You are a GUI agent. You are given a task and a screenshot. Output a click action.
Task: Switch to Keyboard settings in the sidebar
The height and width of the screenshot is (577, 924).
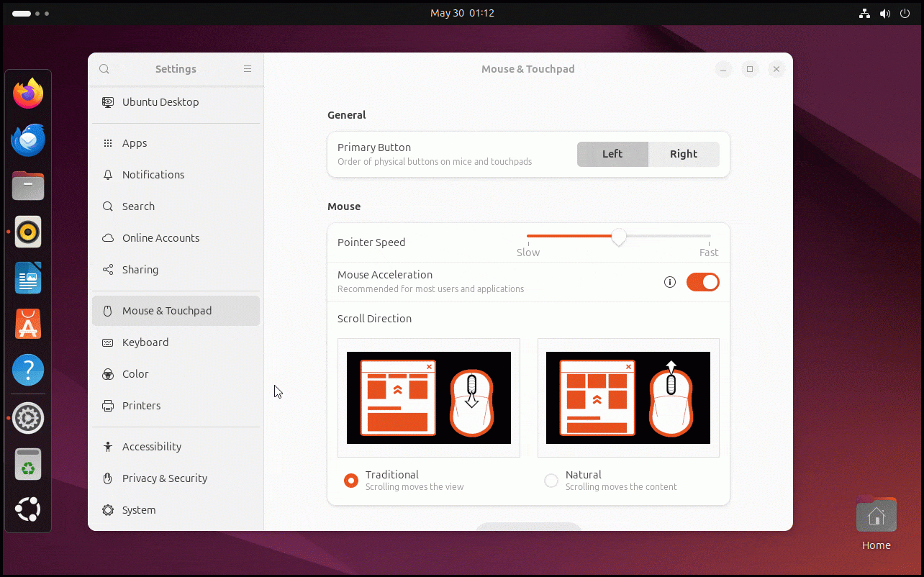coord(107,342)
